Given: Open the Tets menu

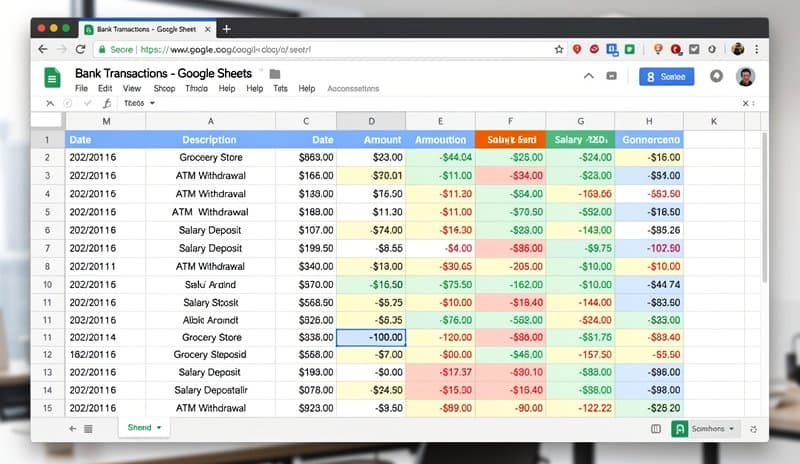Looking at the screenshot, I should point(280,88).
